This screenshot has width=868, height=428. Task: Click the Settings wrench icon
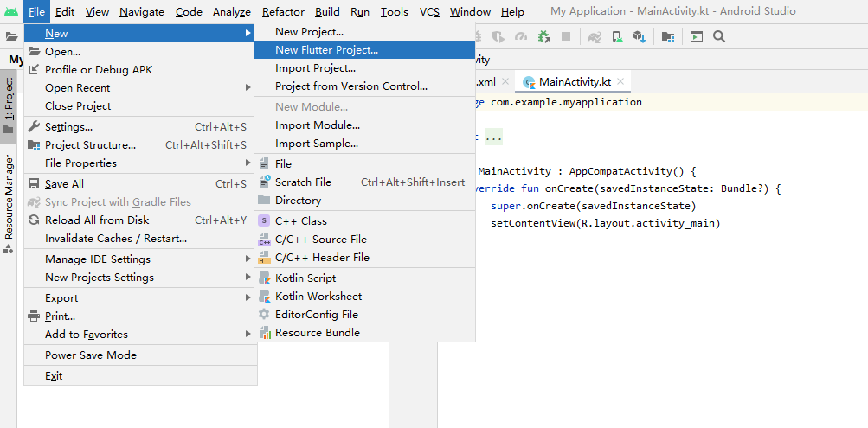pos(35,126)
